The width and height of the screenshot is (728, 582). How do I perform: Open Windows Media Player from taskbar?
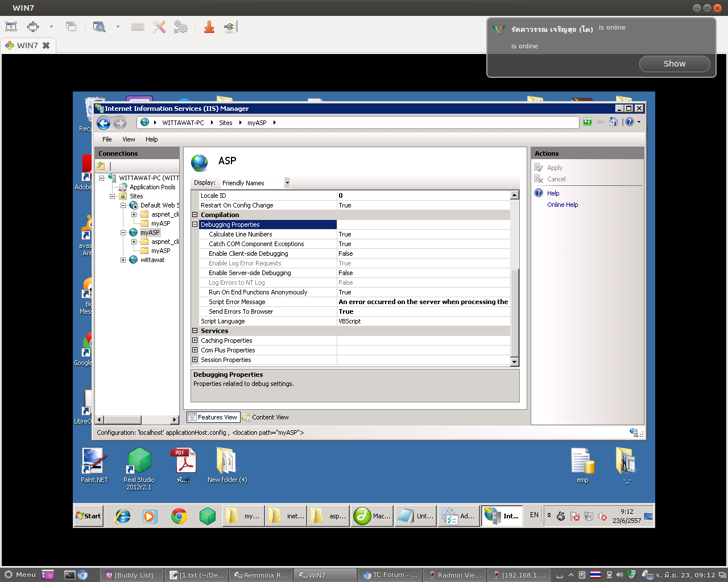[x=150, y=516]
